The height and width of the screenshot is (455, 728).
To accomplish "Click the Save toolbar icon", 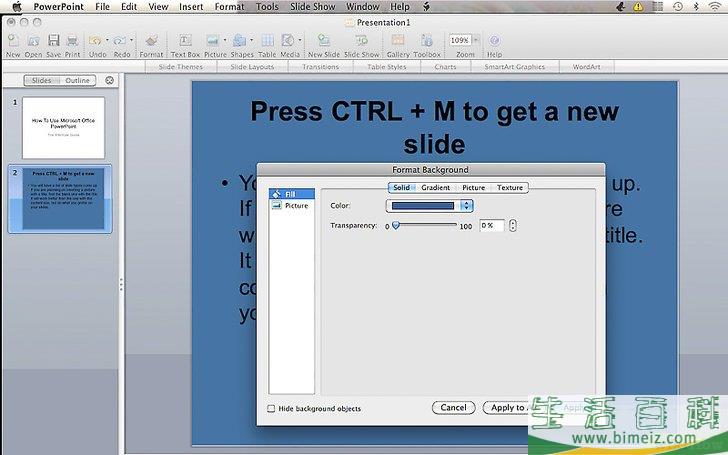I will [x=53, y=41].
